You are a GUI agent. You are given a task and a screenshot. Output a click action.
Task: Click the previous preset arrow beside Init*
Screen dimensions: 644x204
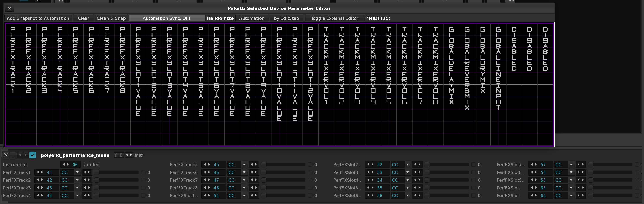point(127,155)
